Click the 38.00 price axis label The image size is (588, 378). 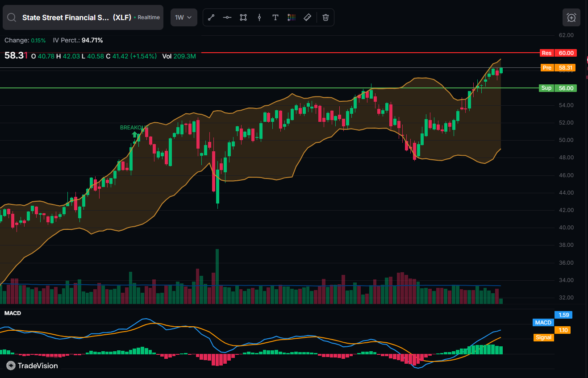click(566, 245)
